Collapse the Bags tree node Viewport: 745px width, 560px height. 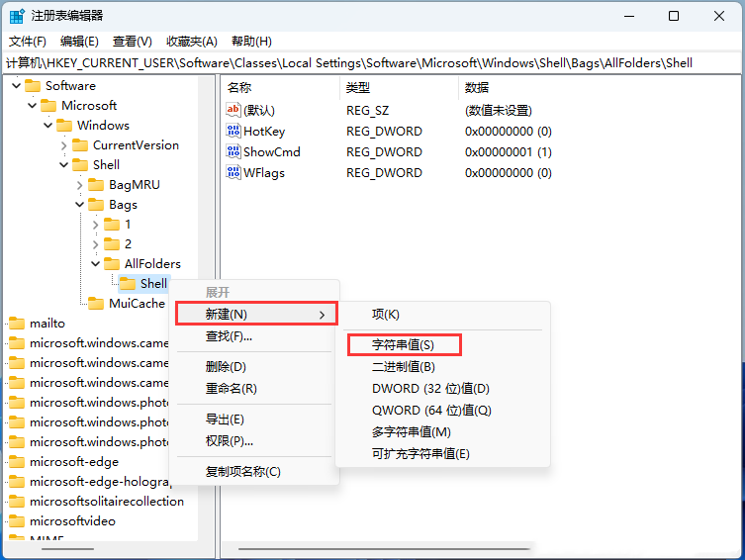(x=80, y=205)
